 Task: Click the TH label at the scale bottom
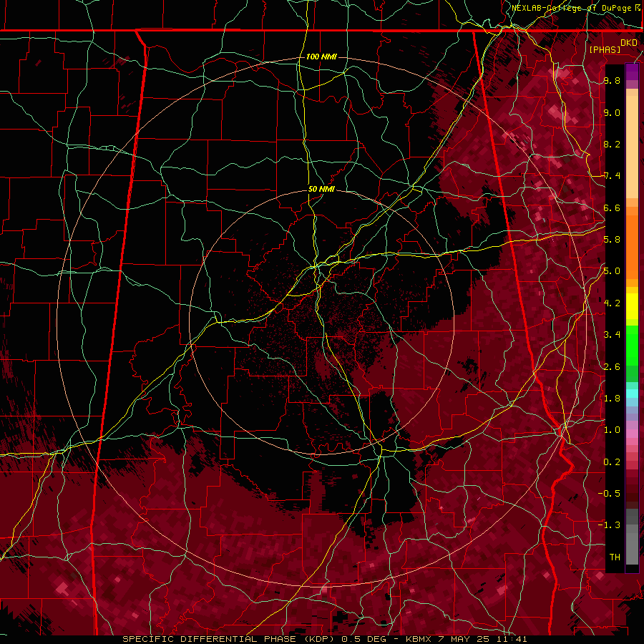[615, 557]
